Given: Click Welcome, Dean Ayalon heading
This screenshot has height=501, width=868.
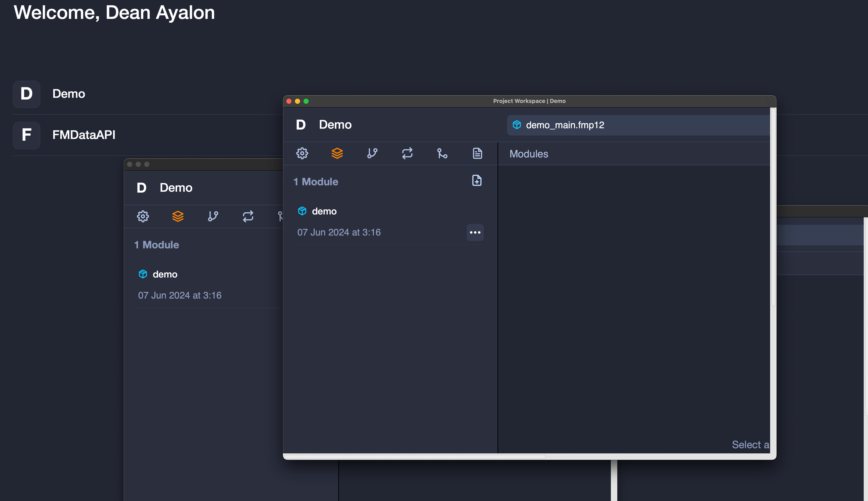Looking at the screenshot, I should [x=114, y=13].
